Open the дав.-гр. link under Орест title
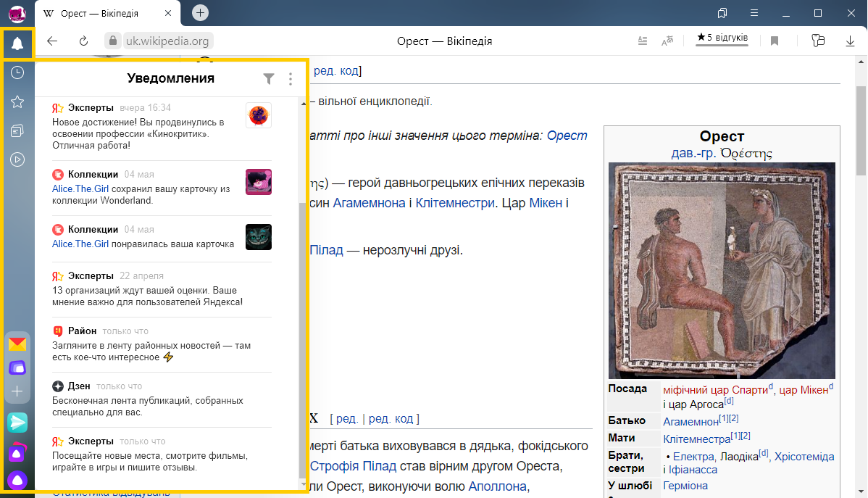 point(693,153)
